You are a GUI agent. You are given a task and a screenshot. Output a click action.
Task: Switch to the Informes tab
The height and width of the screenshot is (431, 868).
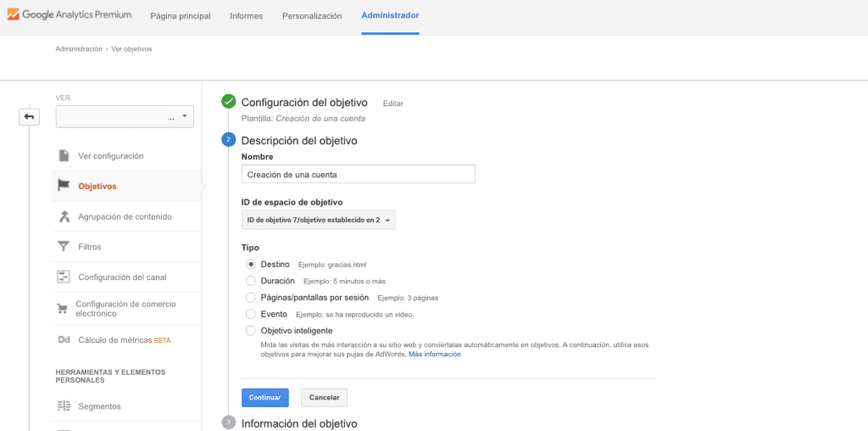[x=246, y=16]
